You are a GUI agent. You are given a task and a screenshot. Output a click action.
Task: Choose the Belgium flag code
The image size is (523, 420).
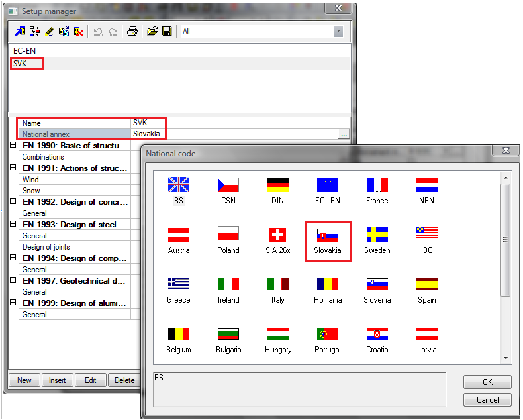(179, 340)
